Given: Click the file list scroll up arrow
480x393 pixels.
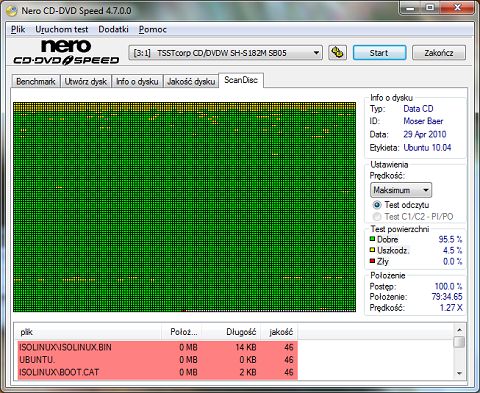Looking at the screenshot, I should click(460, 330).
